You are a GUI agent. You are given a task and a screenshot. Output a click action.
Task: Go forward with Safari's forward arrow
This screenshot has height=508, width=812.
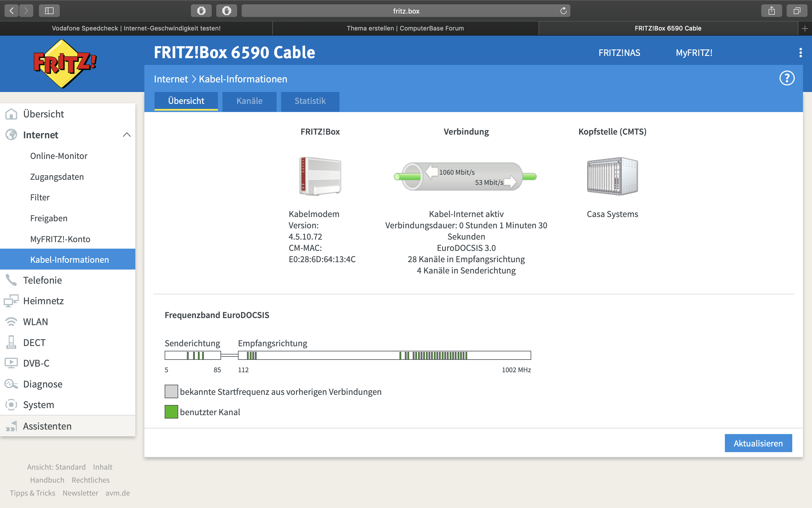tap(26, 11)
